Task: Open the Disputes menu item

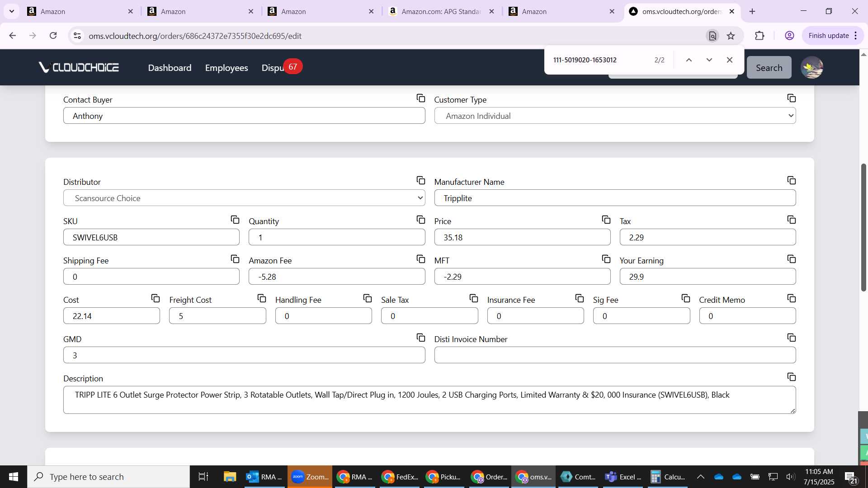Action: tap(273, 68)
